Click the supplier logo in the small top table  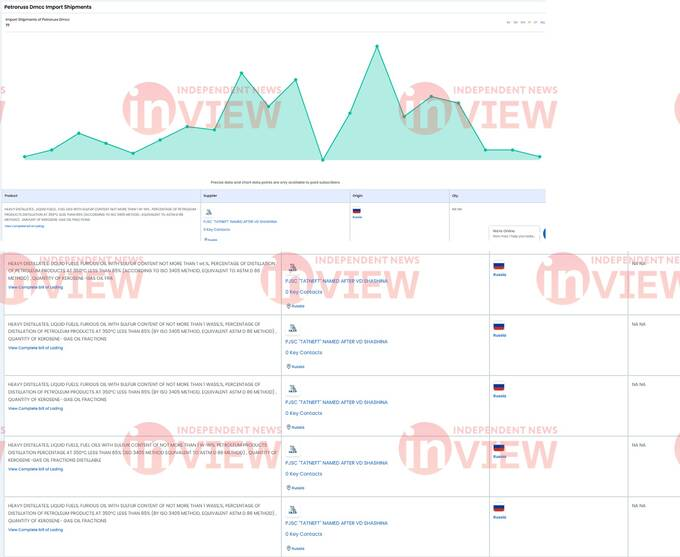point(208,212)
